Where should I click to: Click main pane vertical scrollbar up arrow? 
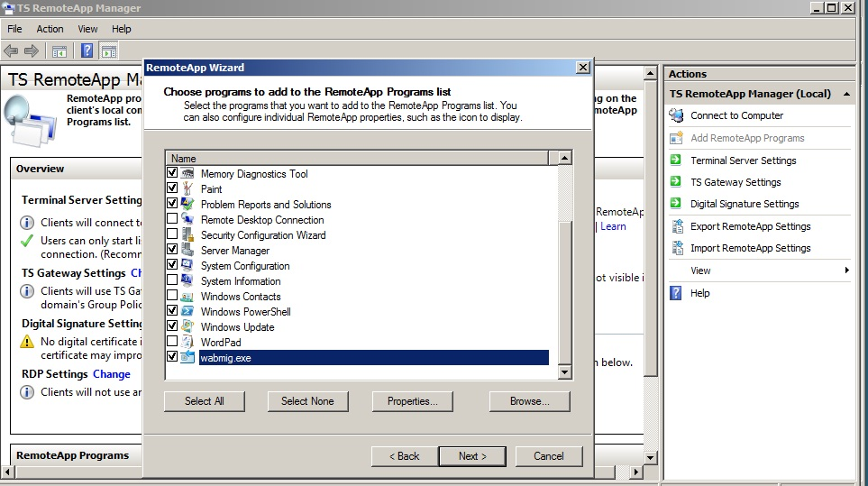(651, 73)
